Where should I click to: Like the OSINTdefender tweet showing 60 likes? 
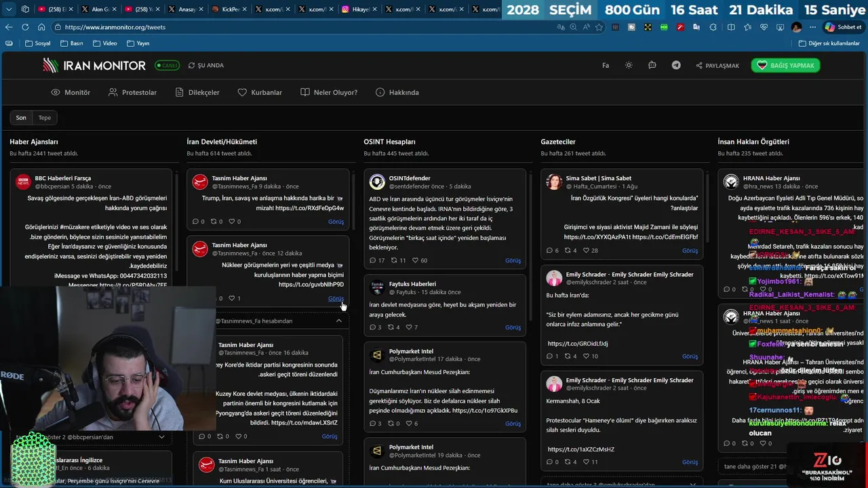(x=420, y=260)
